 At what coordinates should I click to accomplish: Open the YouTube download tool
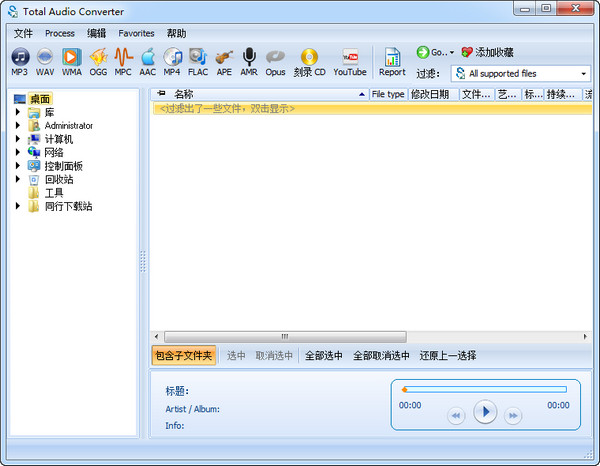350,62
